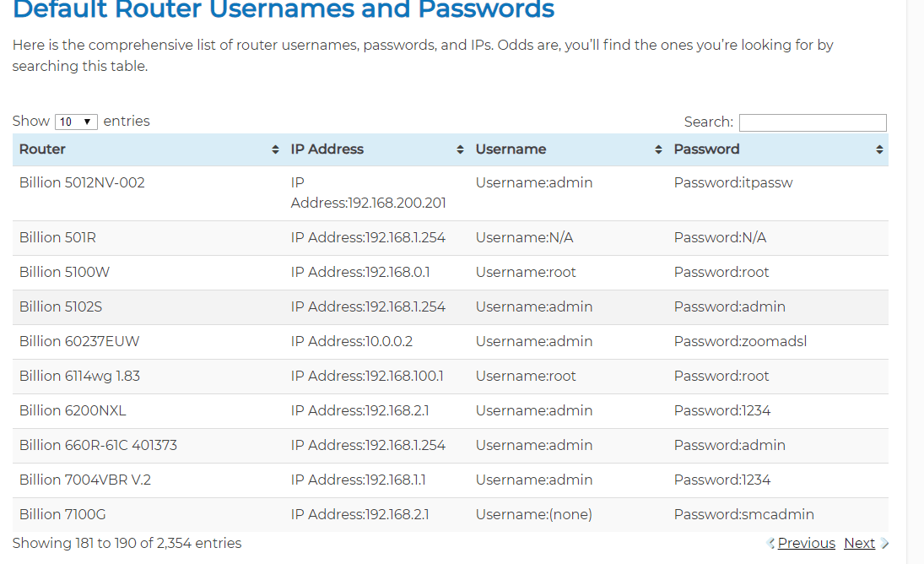Viewport: 924px width, 564px height.
Task: Sort table by Router column icon
Action: 275,149
